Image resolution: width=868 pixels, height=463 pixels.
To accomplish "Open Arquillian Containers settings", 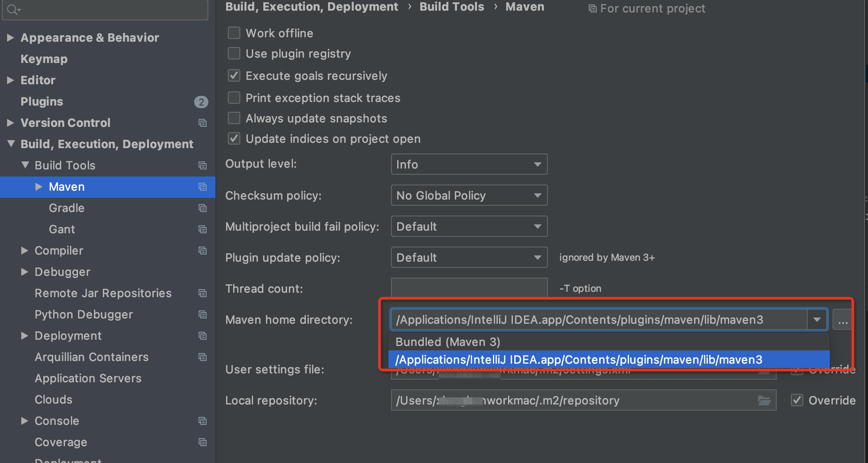I will click(x=91, y=357).
